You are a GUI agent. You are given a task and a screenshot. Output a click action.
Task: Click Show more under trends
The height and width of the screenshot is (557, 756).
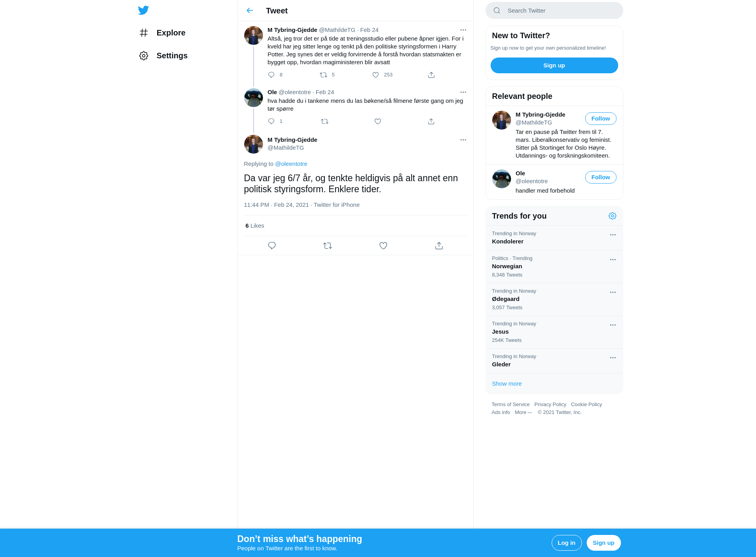point(507,384)
